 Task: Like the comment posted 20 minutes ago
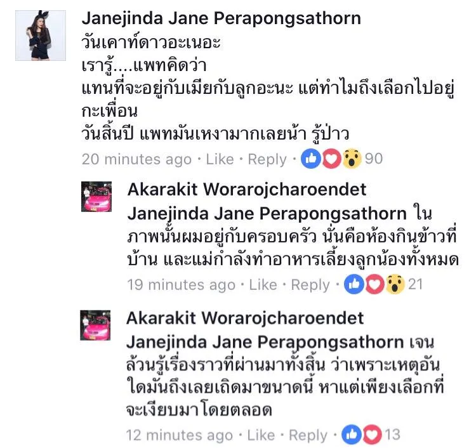220,159
